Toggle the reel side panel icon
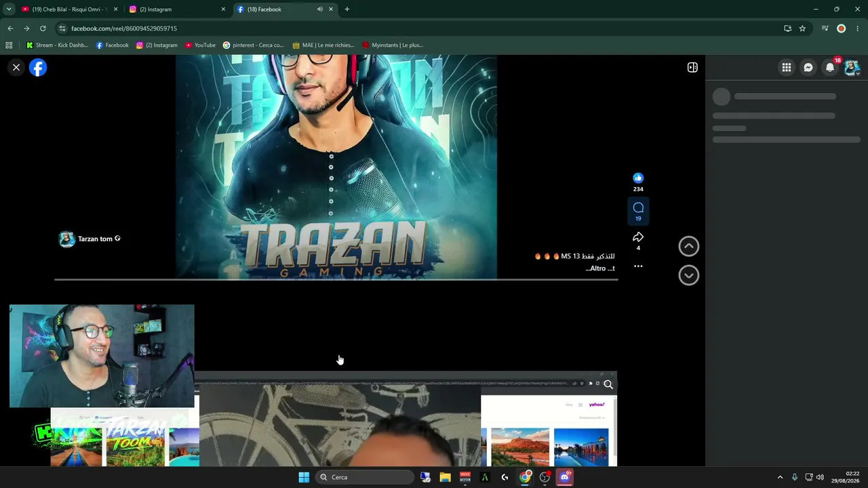This screenshot has width=868, height=488. [x=692, y=67]
